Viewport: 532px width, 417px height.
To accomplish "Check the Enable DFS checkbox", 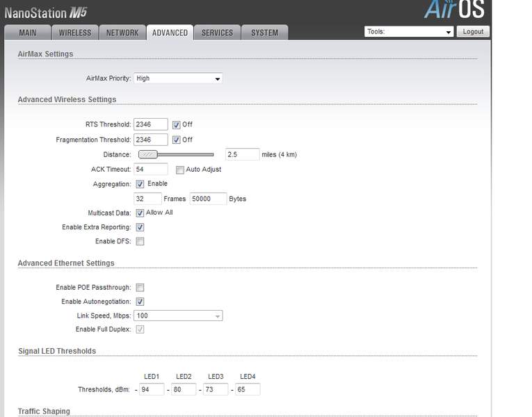I will coord(140,241).
